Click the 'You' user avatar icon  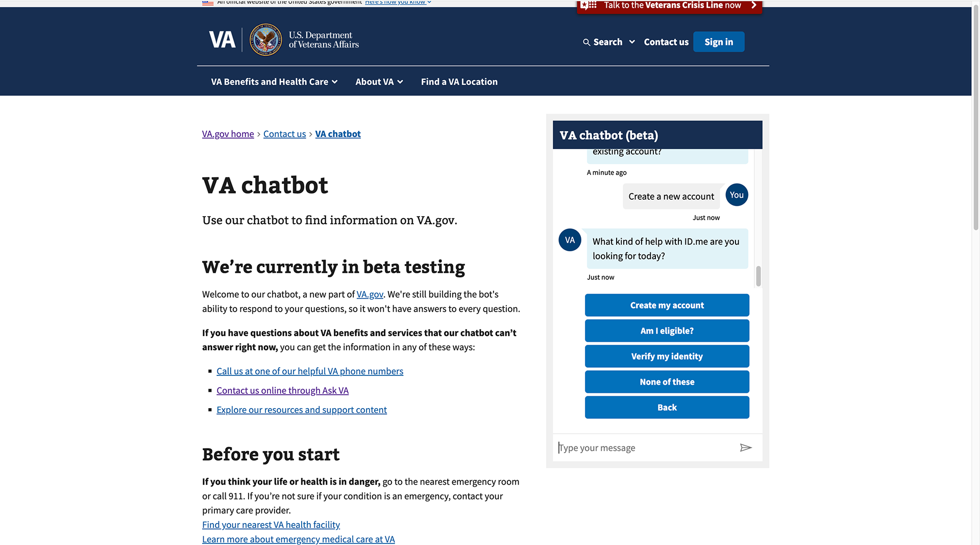(737, 195)
